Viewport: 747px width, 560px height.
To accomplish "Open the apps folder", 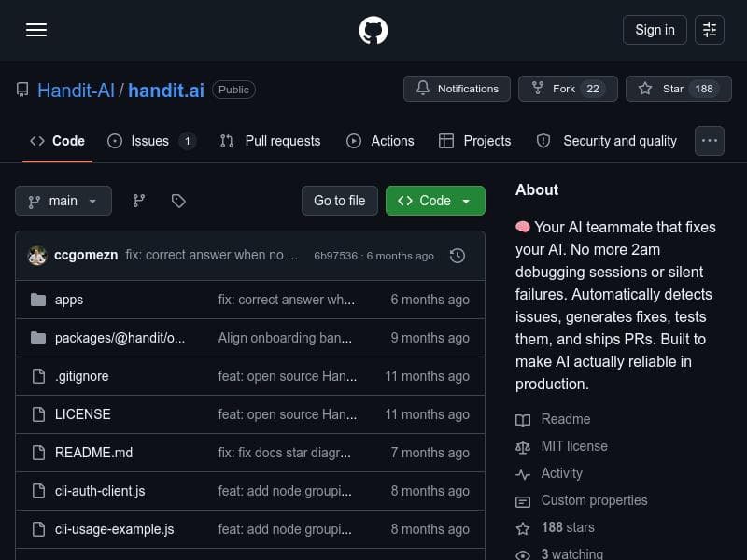I will [69, 300].
